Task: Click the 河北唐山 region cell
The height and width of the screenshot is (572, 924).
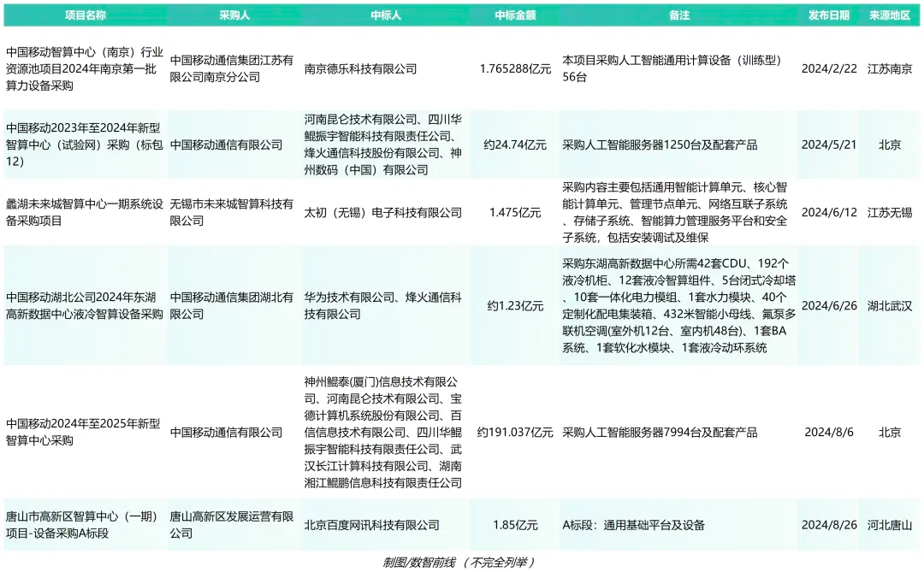Action: pyautogui.click(x=890, y=525)
